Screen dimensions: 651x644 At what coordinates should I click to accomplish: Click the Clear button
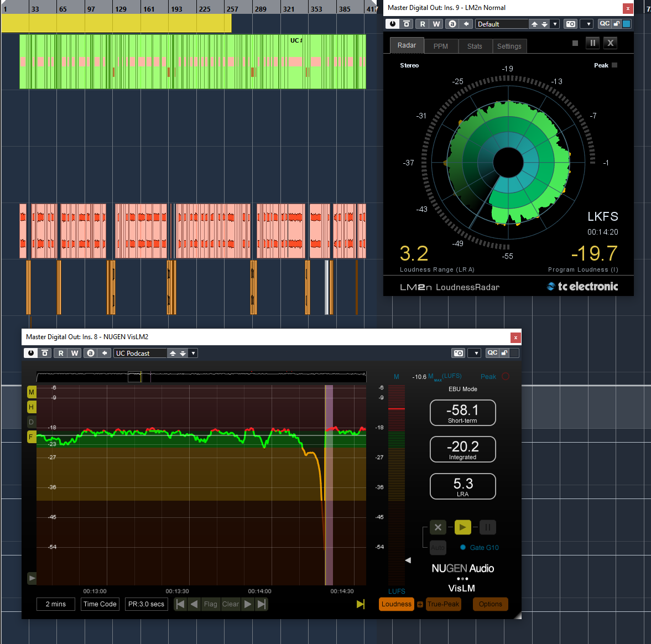pos(231,604)
